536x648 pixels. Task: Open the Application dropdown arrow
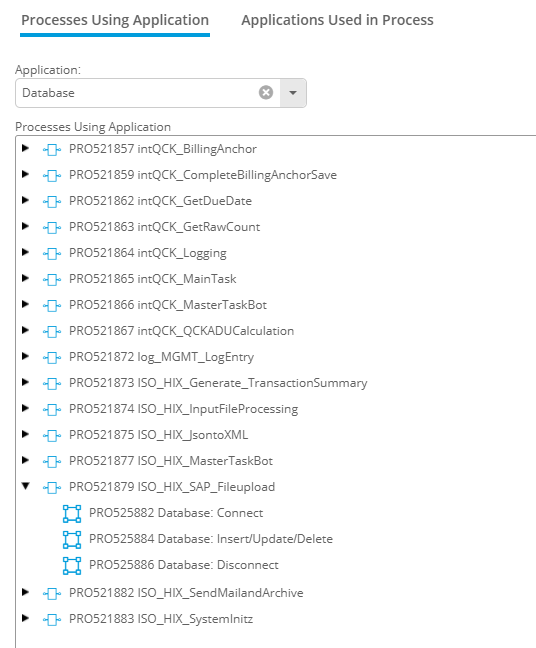pyautogui.click(x=293, y=93)
